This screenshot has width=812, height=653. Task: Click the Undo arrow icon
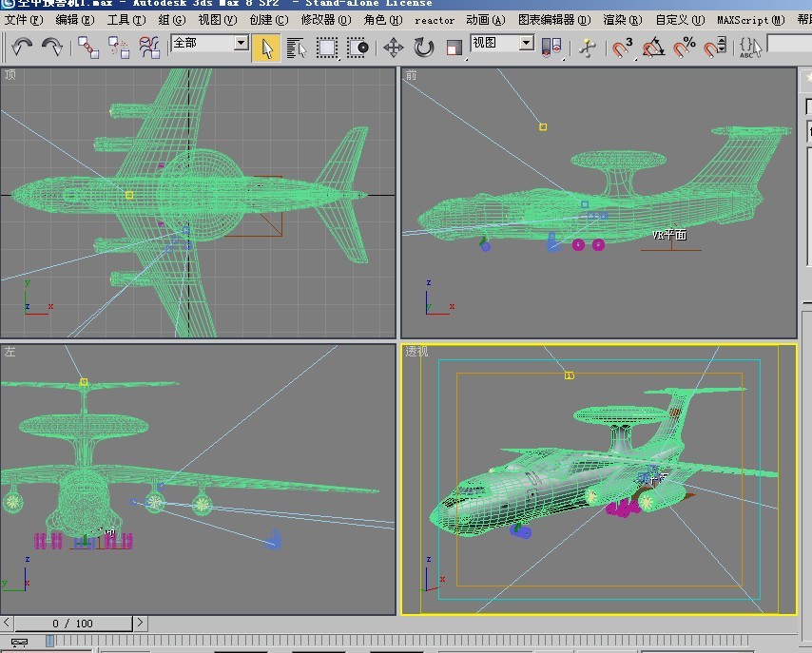pyautogui.click(x=22, y=47)
